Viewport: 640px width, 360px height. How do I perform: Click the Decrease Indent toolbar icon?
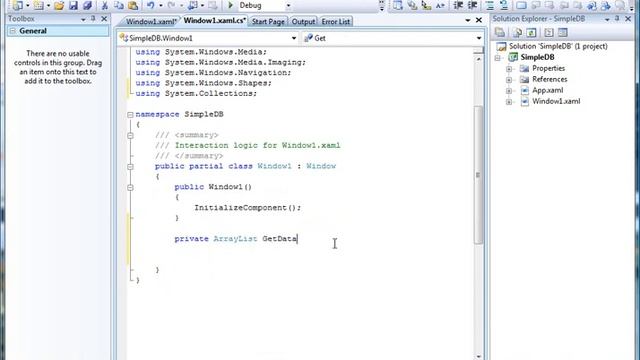click(x=458, y=5)
